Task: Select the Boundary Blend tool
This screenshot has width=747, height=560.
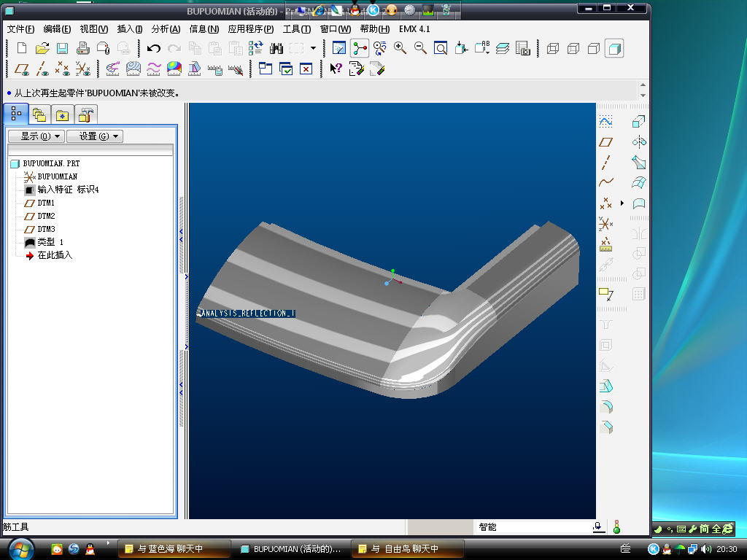Action: point(638,182)
